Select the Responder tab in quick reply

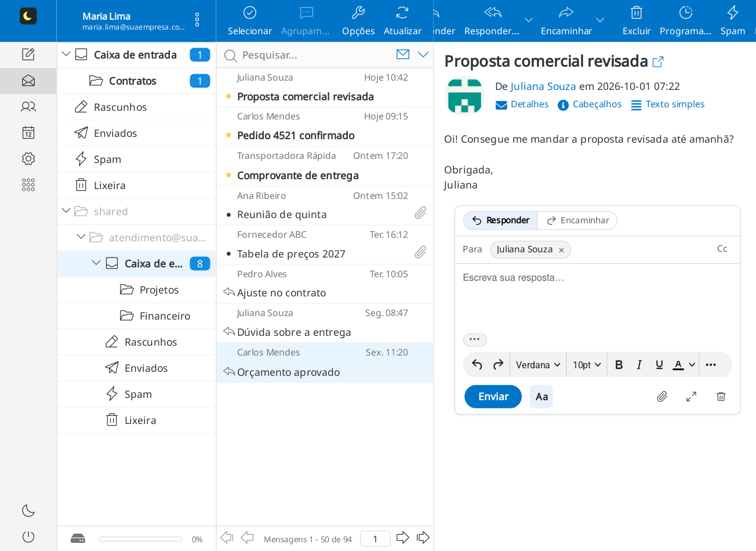point(501,220)
